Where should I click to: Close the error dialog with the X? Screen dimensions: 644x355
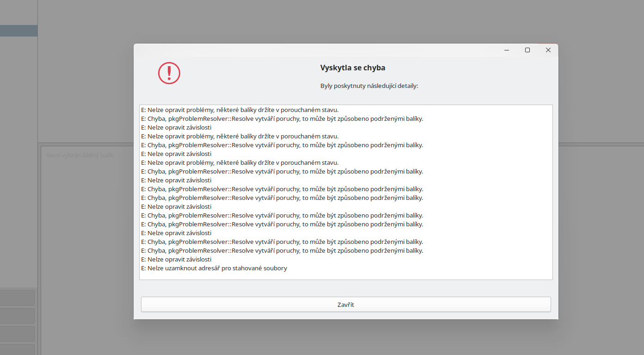point(548,50)
